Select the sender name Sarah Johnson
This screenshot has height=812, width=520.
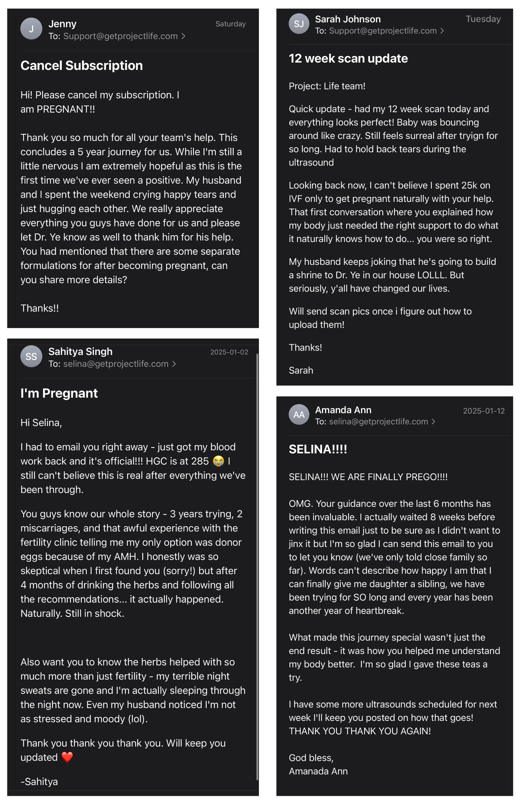point(348,19)
